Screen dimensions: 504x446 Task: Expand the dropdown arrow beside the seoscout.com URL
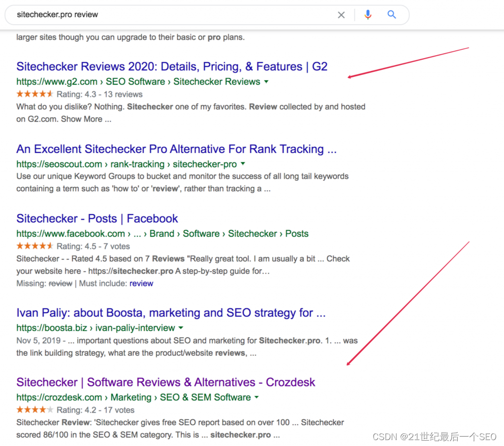243,163
